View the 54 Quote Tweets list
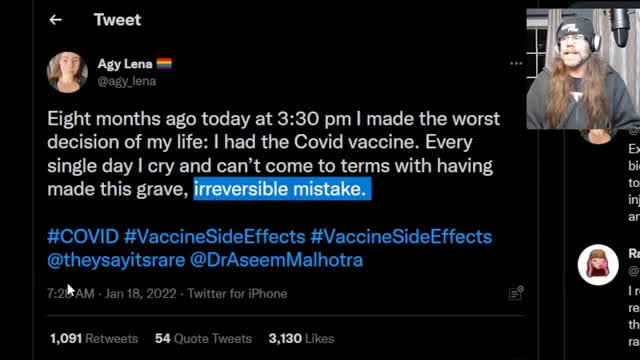The height and width of the screenshot is (360, 640). (x=203, y=338)
